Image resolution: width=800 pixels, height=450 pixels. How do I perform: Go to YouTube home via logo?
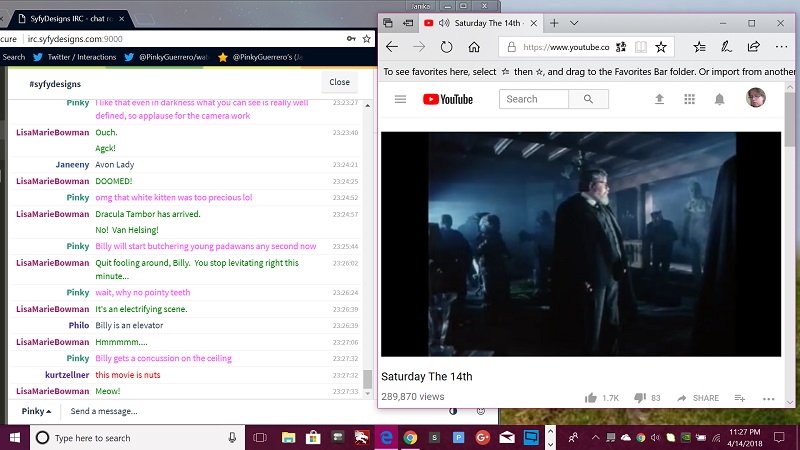click(448, 99)
